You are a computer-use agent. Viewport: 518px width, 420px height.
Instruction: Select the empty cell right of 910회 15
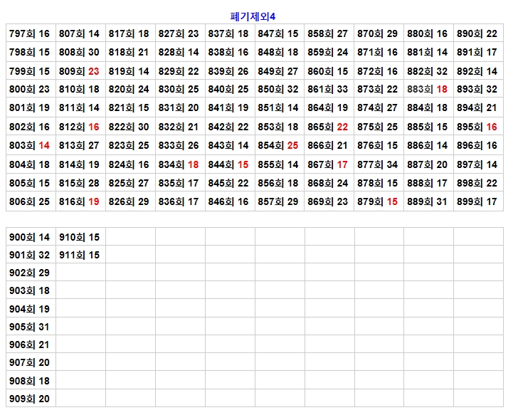[x=130, y=237]
